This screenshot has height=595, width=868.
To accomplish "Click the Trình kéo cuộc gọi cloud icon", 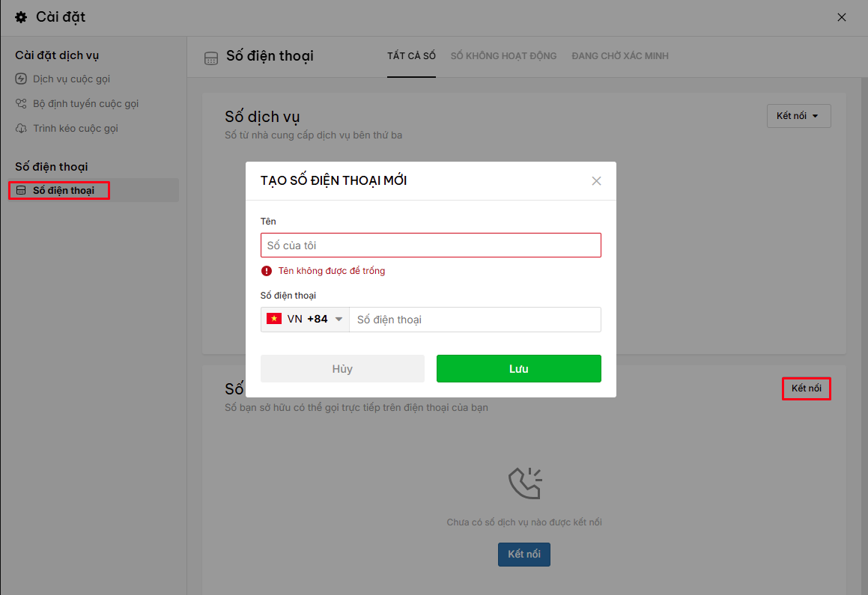I will coord(21,128).
